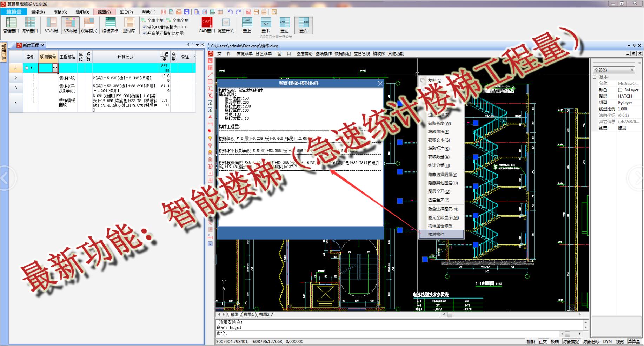Viewport: 644px width, 346px height.
Task: Click the 算算量 main ribbon button
Action: pyautogui.click(x=14, y=12)
